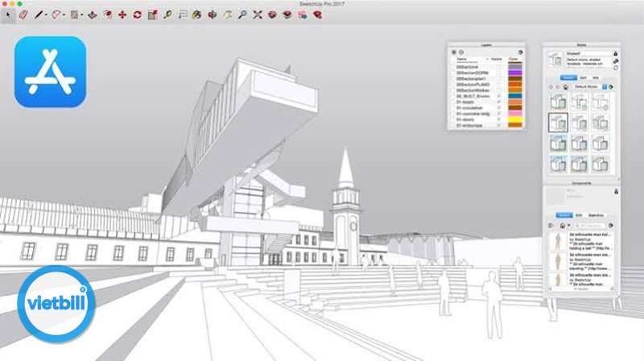Viewport: 644px width, 361px height.
Task: Enable visibility of 00SectionPLAND layer
Action: [499, 85]
